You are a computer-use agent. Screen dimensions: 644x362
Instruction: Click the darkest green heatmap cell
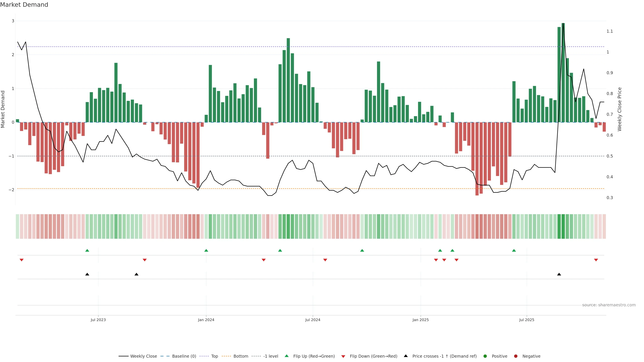point(563,226)
